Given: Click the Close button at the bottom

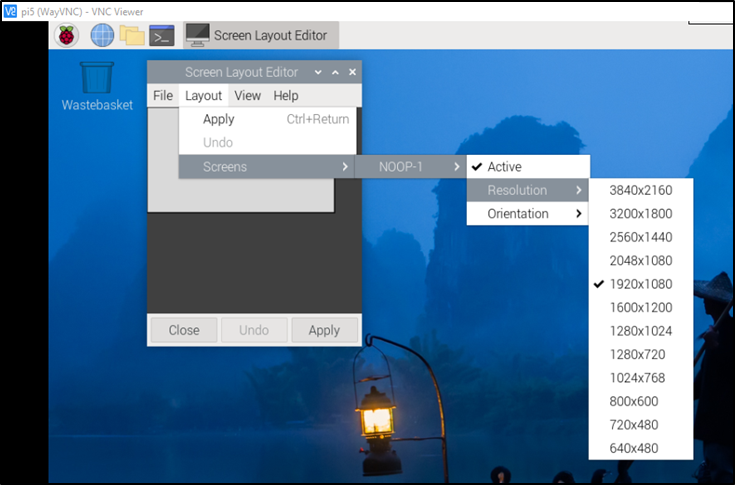Looking at the screenshot, I should 184,330.
